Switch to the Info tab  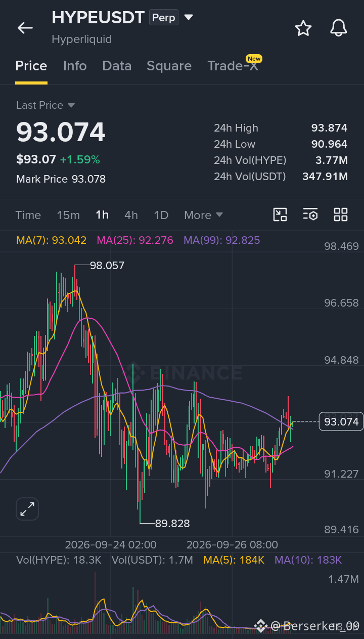[x=75, y=66]
